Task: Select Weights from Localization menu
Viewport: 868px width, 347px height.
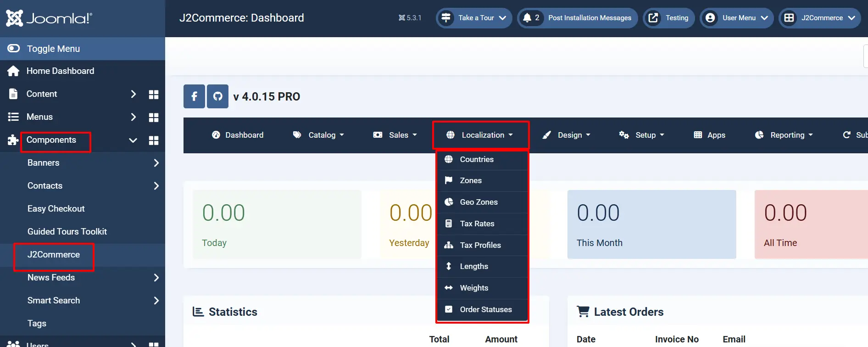Action: 482,288
